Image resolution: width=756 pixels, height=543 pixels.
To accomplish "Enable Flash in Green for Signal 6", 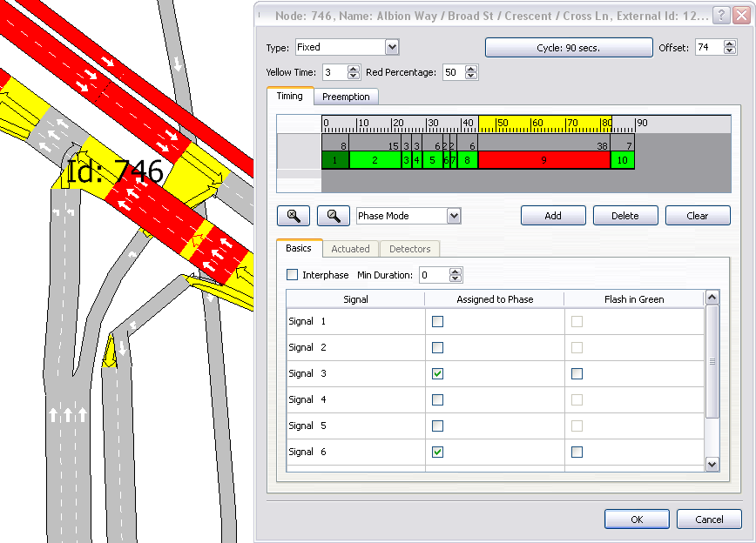I will pyautogui.click(x=577, y=452).
